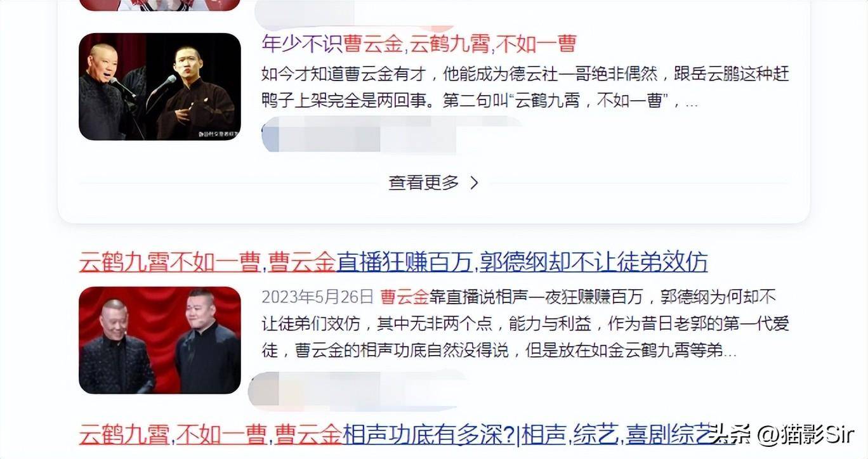Click red "云鹤九霄" at start of bottom headline
The height and width of the screenshot is (459, 868).
coord(124,434)
